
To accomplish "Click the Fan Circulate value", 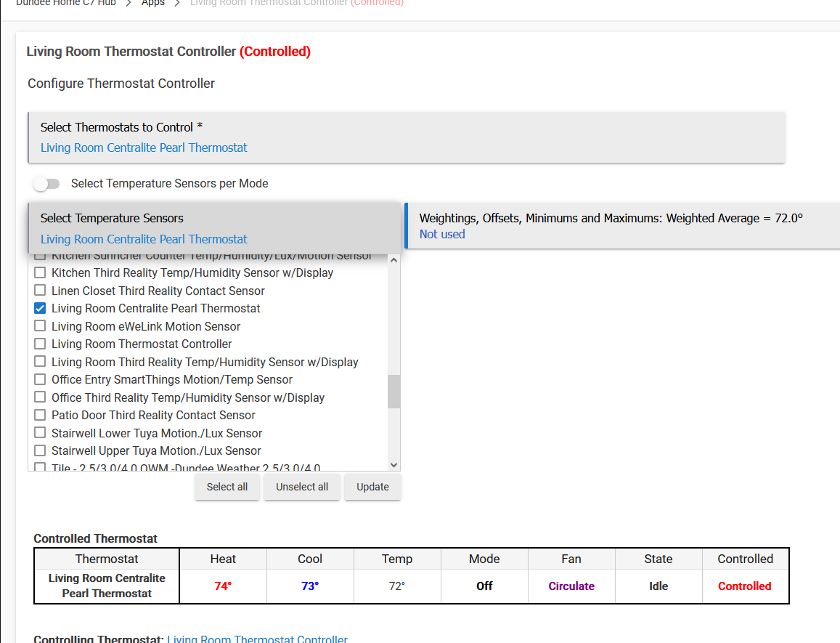I will [x=571, y=586].
